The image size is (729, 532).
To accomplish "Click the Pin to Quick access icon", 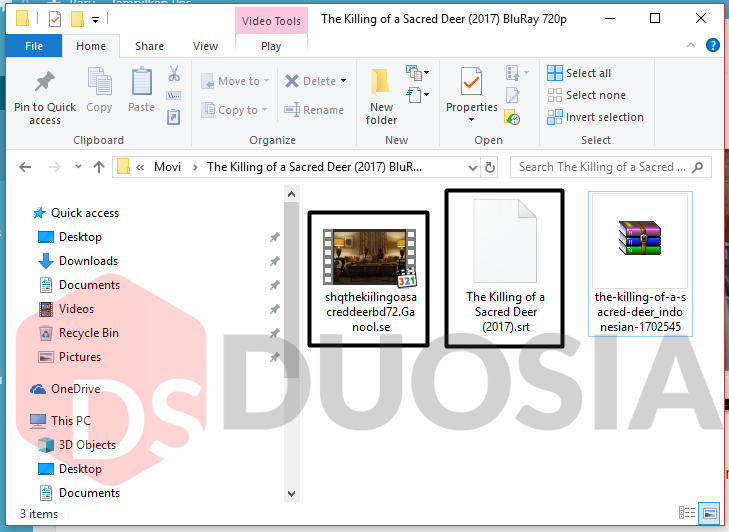I will pos(45,82).
